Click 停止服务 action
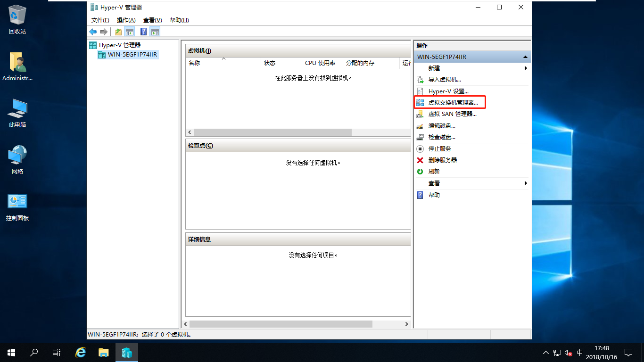Screen dimensions: 644x362 [x=440, y=149]
